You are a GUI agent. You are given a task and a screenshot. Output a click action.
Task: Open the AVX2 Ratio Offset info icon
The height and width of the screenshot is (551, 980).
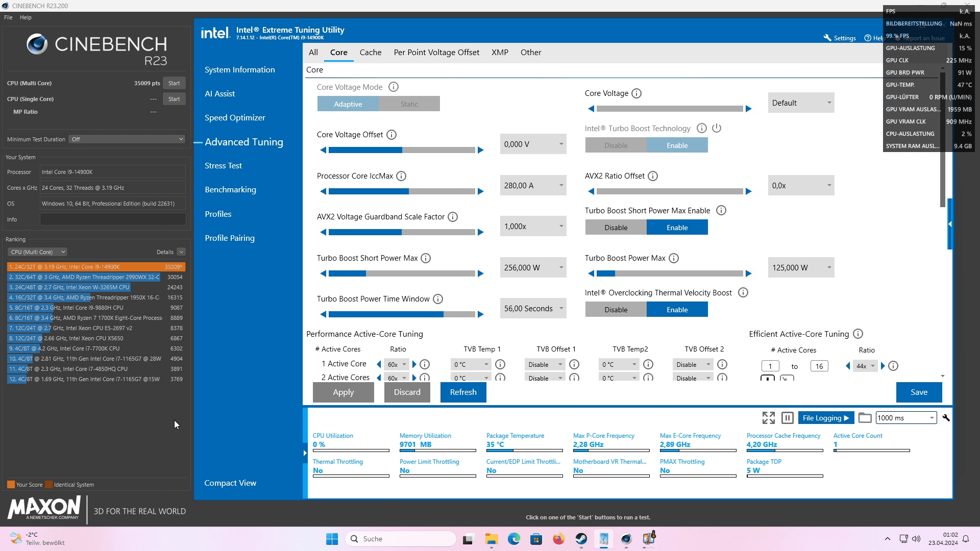[x=653, y=176]
